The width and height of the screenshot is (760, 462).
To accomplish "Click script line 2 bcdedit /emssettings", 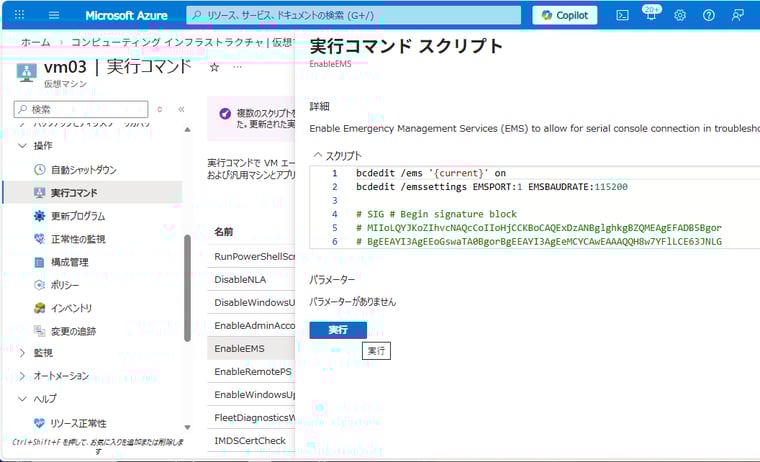I will click(491, 187).
